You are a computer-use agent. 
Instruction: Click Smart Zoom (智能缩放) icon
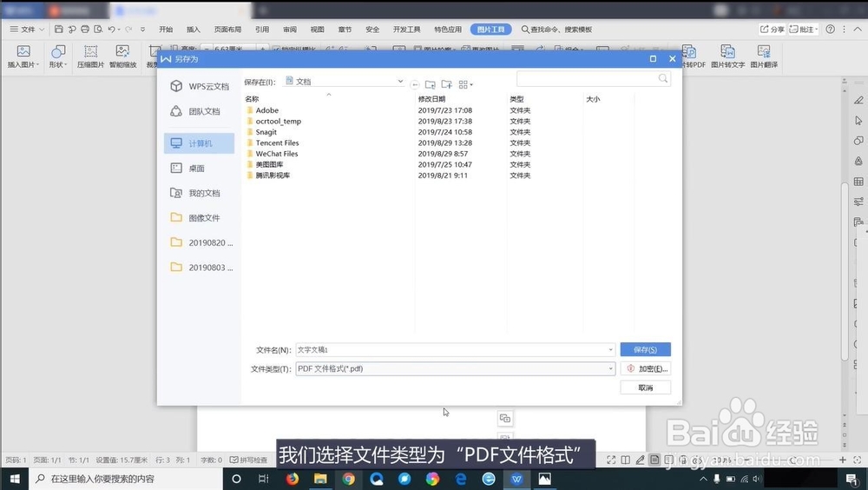[123, 56]
